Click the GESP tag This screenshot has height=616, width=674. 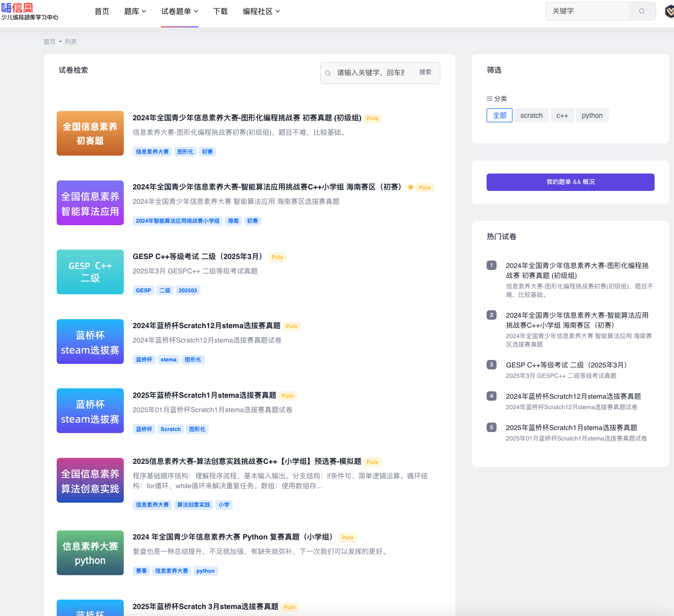[144, 290]
